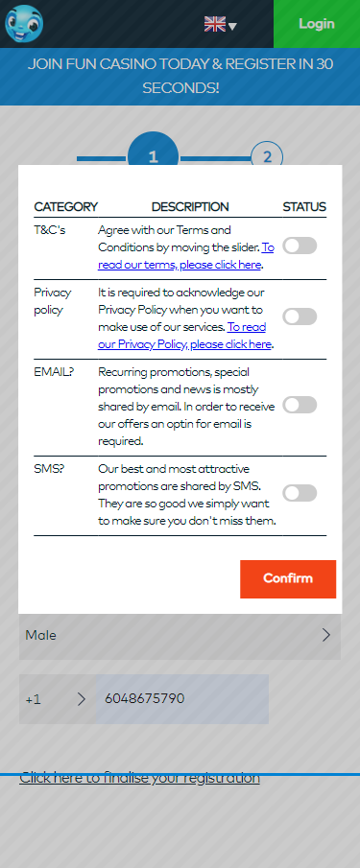Click the orange Confirm button

pos(288,579)
